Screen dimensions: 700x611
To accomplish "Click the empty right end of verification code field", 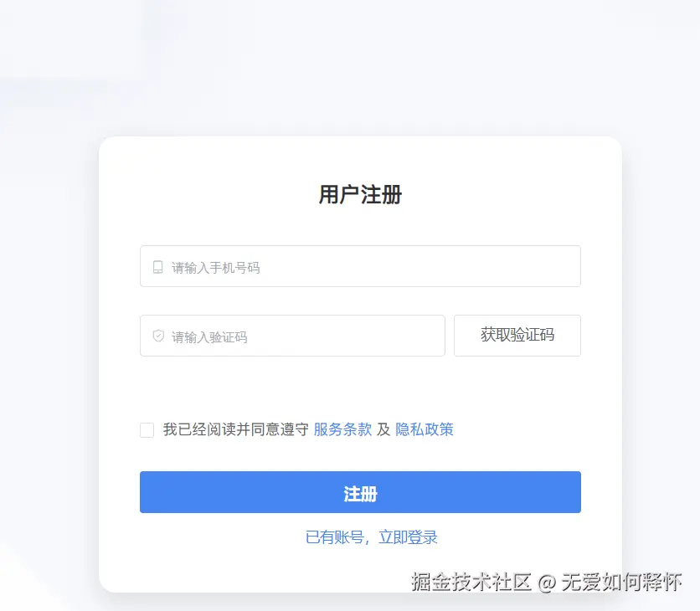I will click(402, 336).
